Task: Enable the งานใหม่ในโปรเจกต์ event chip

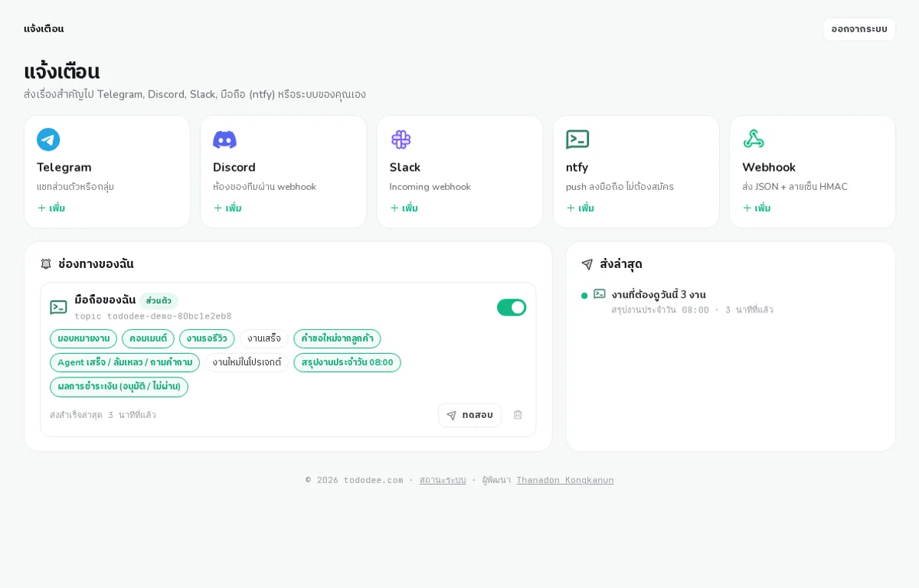Action: click(x=247, y=363)
